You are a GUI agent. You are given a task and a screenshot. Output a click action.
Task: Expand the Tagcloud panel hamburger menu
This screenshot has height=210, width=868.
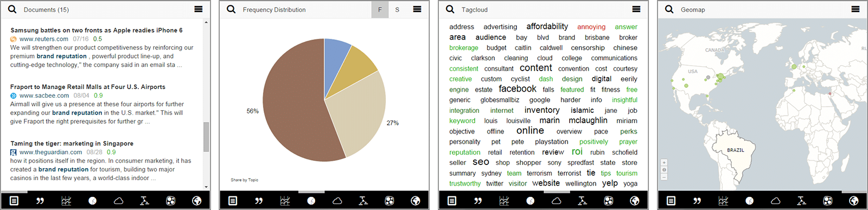(636, 9)
